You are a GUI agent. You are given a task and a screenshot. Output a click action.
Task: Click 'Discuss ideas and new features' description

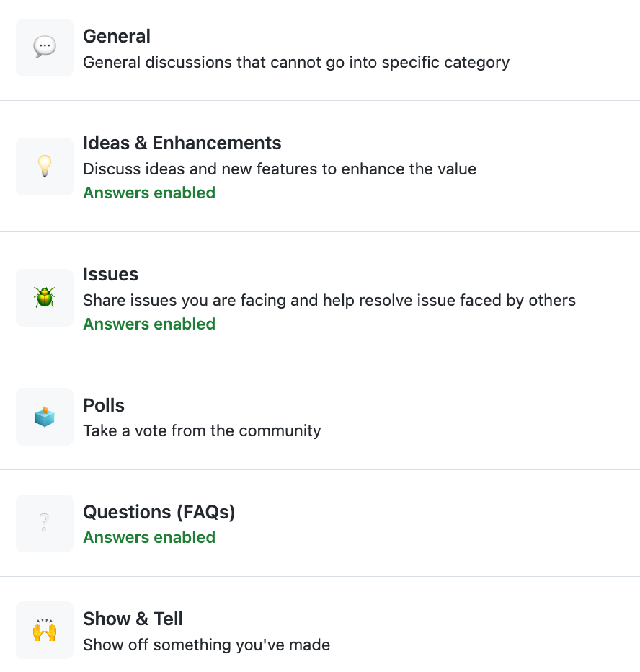click(280, 169)
